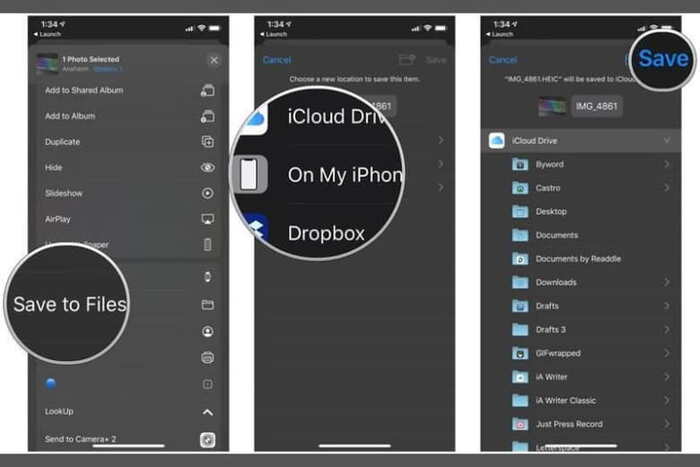Expand the Just Press Record chevron
This screenshot has width=700, height=467.
tap(667, 424)
